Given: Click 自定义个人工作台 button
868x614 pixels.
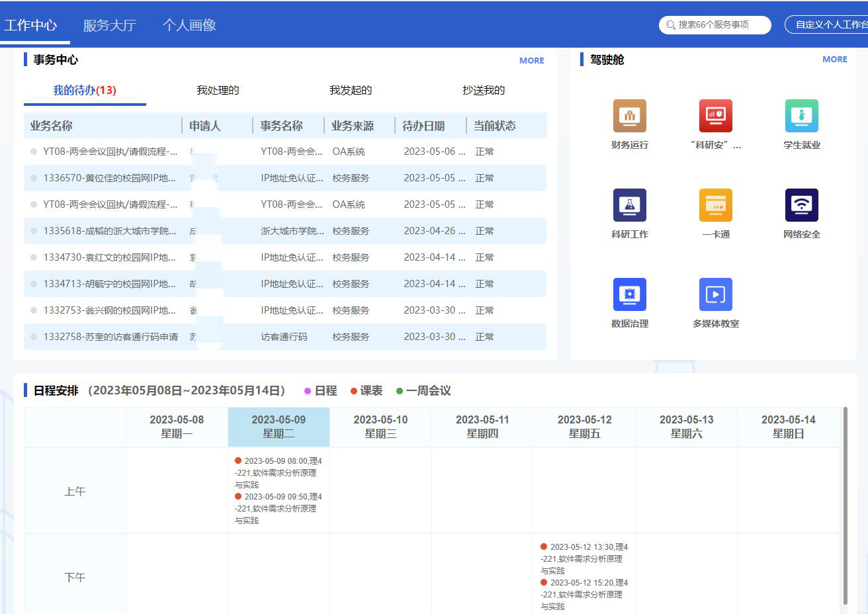Looking at the screenshot, I should pyautogui.click(x=827, y=24).
